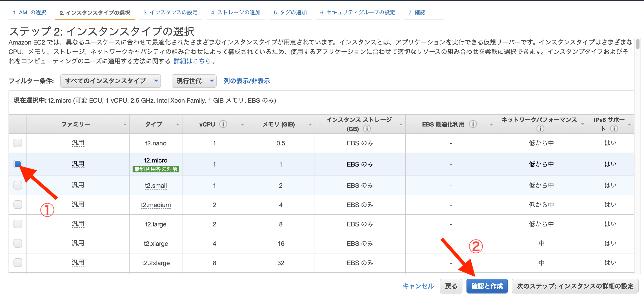Click the キャンセル link
The height and width of the screenshot is (298, 644).
point(418,286)
